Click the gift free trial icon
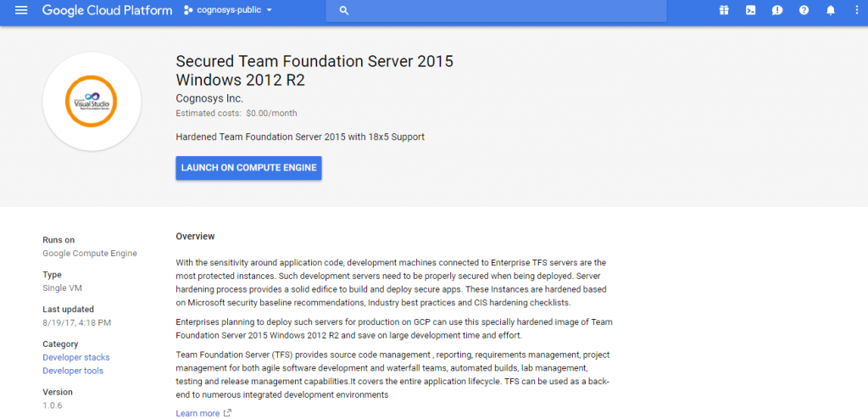This screenshot has width=868, height=419. coord(724,10)
